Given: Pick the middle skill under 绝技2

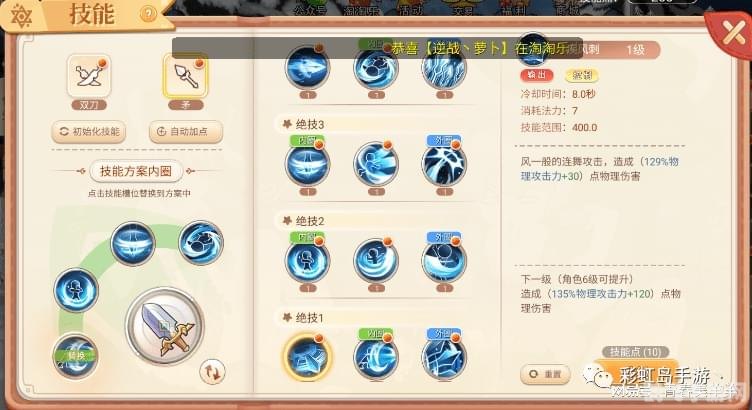Looking at the screenshot, I should pos(376,261).
